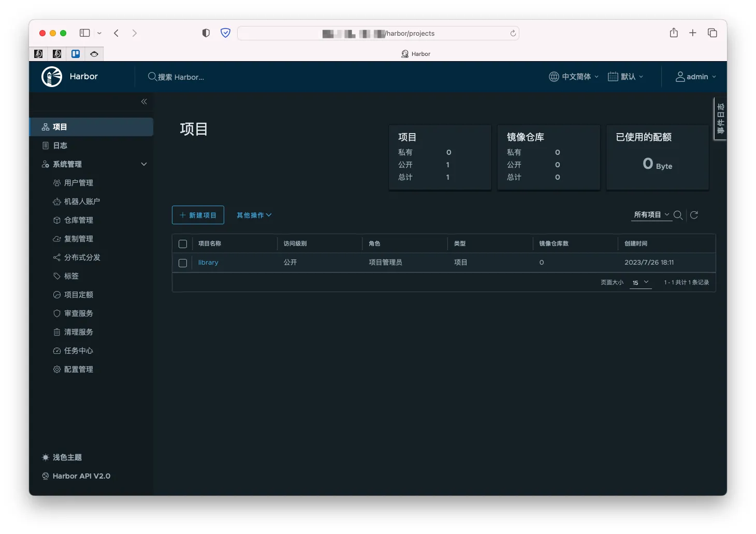Go back in Safari
The height and width of the screenshot is (534, 756).
tap(117, 33)
